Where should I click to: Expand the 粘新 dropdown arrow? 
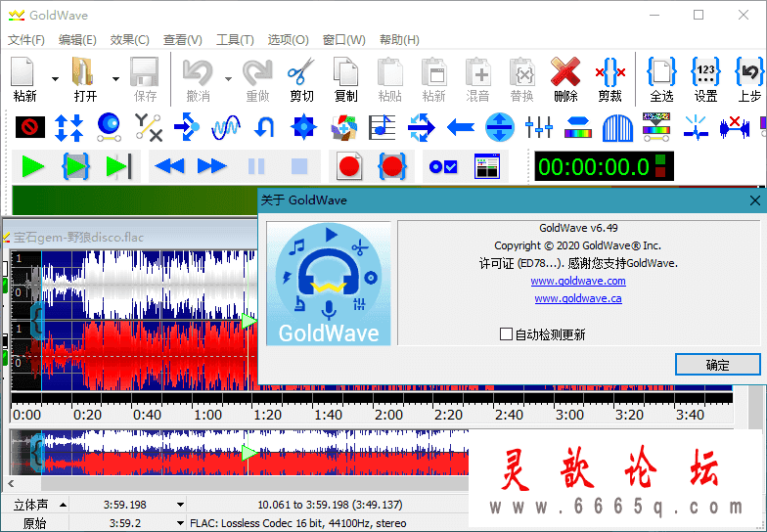pyautogui.click(x=55, y=78)
